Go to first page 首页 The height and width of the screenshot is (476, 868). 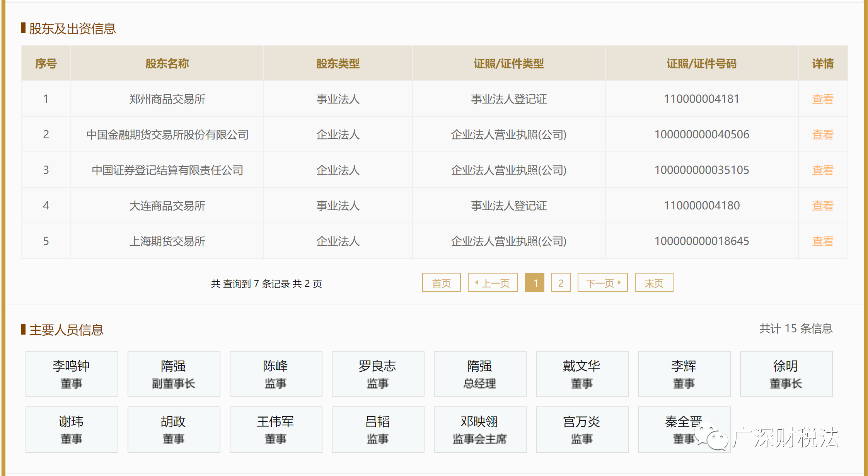coord(441,283)
